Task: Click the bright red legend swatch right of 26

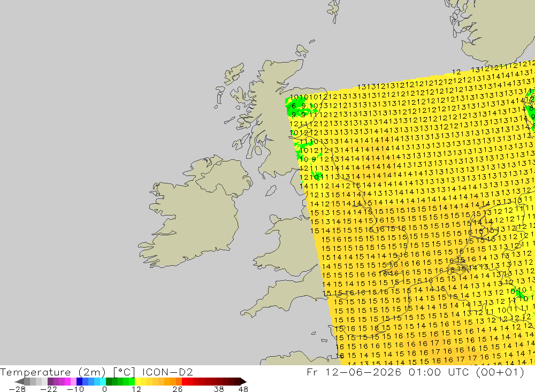Action: [185, 381]
